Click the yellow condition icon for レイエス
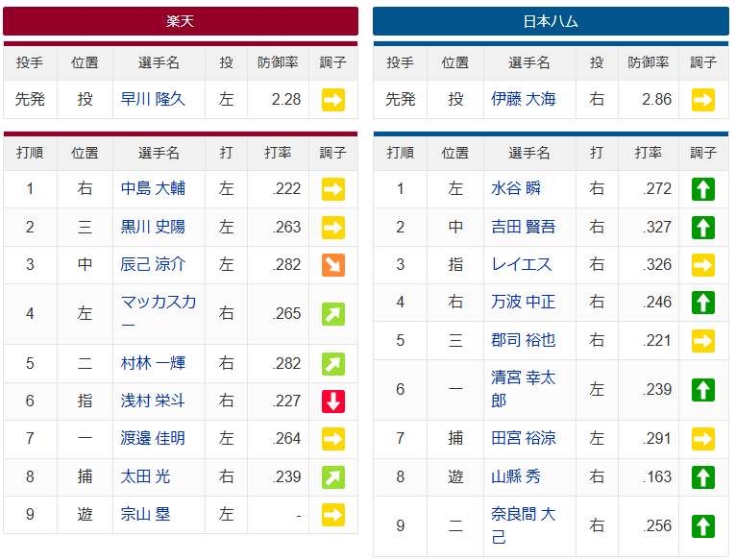The width and height of the screenshot is (736, 560). 703,265
